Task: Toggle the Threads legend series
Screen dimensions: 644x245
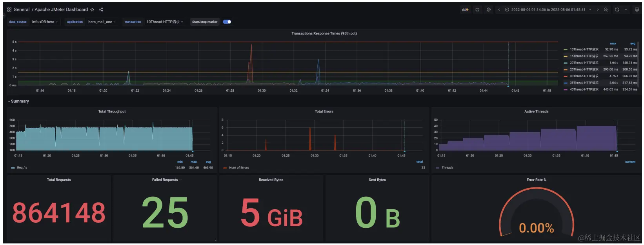Action: tap(448, 168)
